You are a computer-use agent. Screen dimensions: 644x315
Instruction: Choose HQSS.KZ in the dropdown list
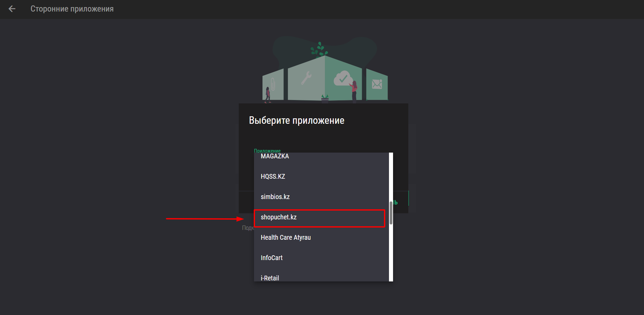[x=273, y=176]
